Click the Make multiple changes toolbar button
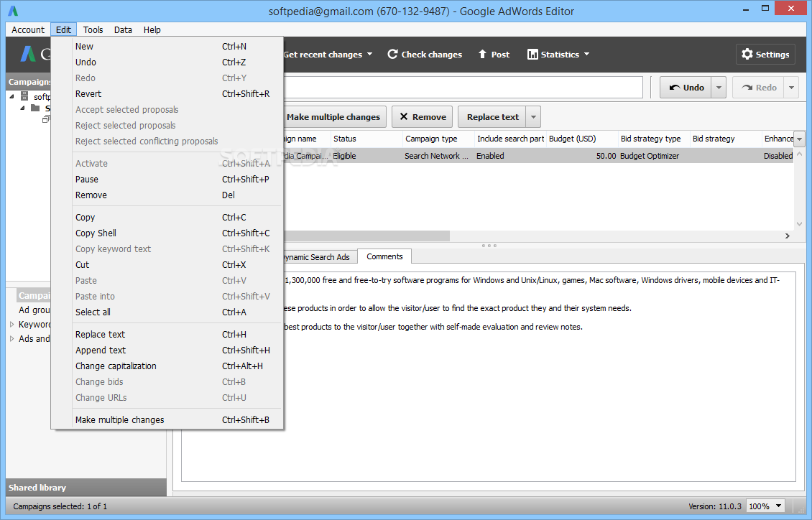The width and height of the screenshot is (812, 520). 334,117
